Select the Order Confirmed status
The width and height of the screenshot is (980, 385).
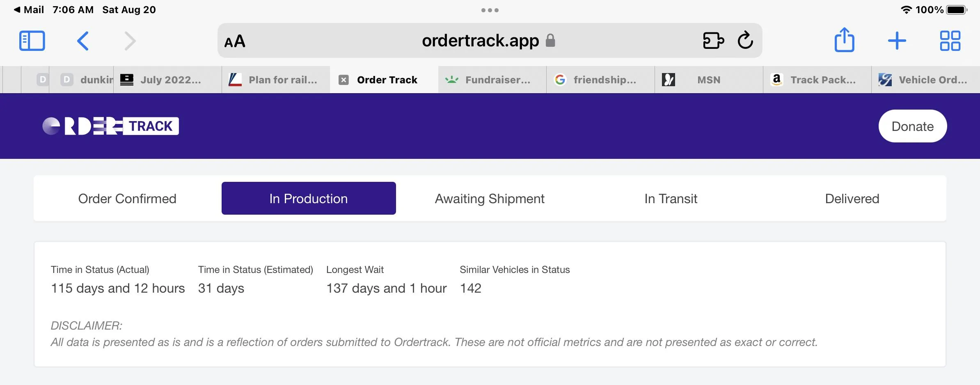click(127, 199)
